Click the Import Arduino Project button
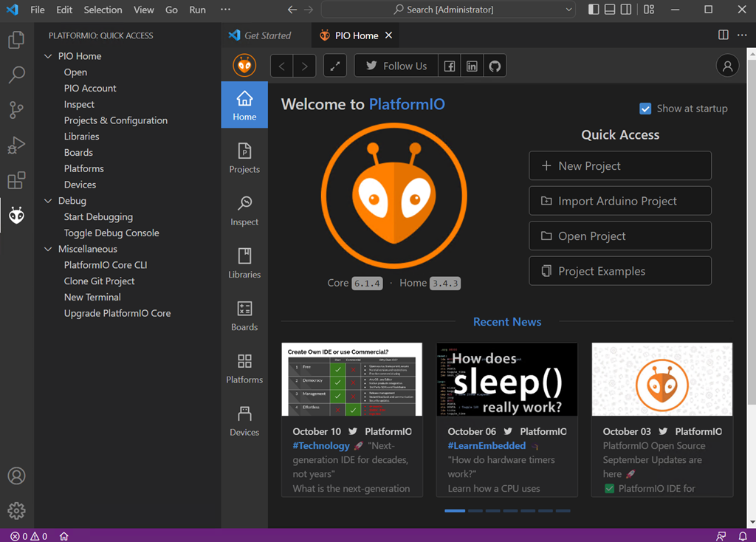 click(x=619, y=201)
